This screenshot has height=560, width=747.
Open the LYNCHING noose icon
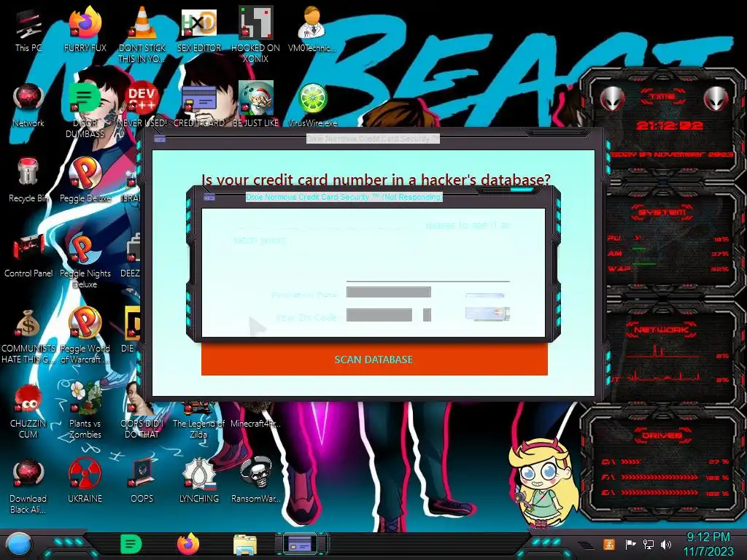point(198,481)
